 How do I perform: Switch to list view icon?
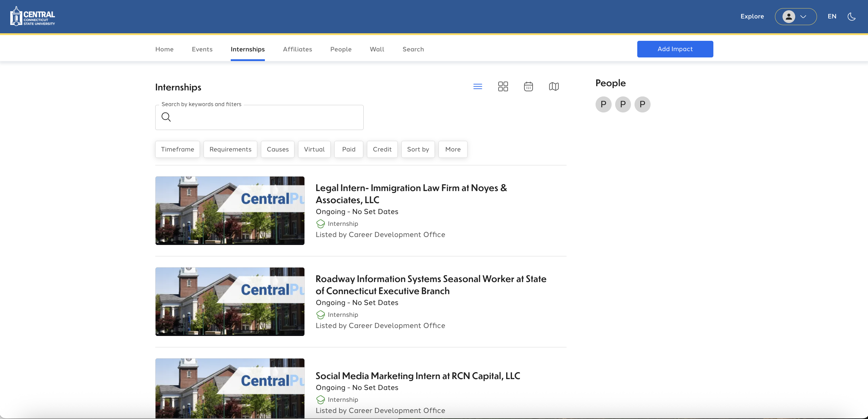point(477,87)
